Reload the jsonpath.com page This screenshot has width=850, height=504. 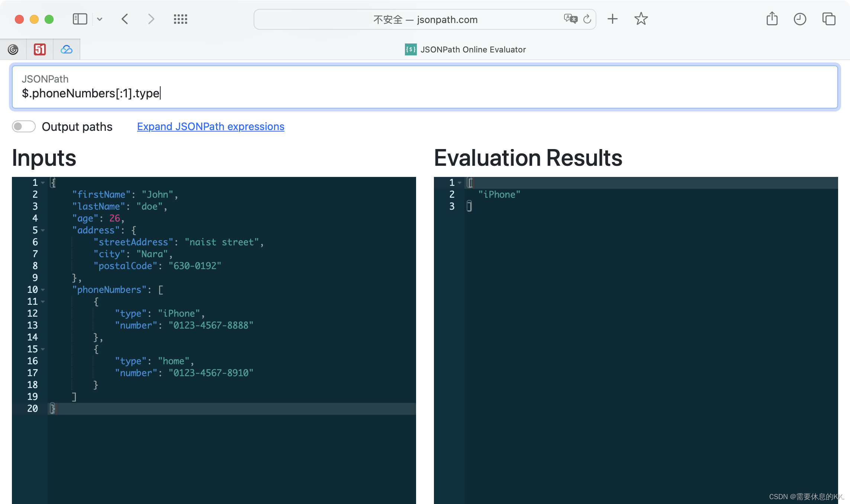587,19
